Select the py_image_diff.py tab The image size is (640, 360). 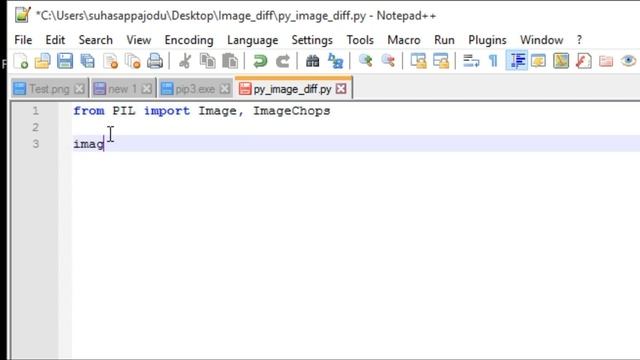pyautogui.click(x=292, y=89)
